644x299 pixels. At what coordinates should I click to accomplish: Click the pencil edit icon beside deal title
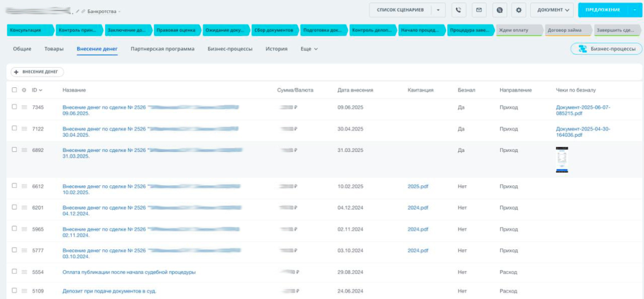[77, 11]
